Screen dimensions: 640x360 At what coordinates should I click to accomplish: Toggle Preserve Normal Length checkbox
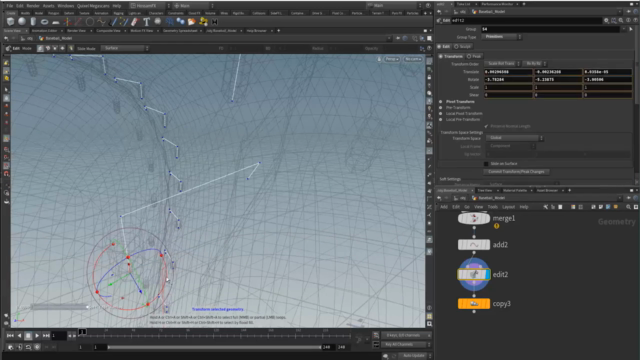click(486, 126)
